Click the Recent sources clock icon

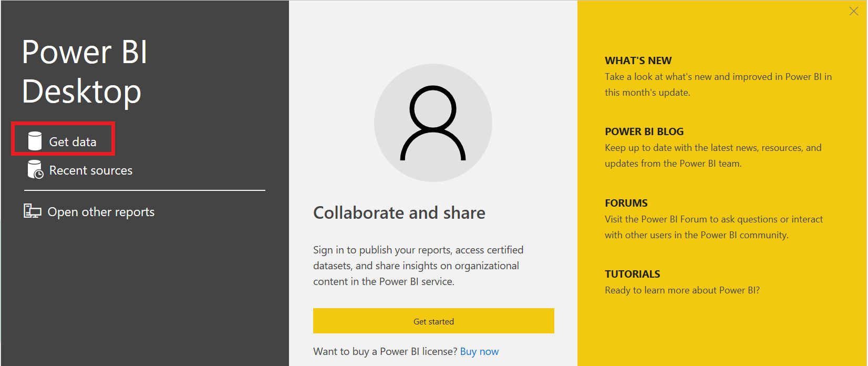point(34,169)
